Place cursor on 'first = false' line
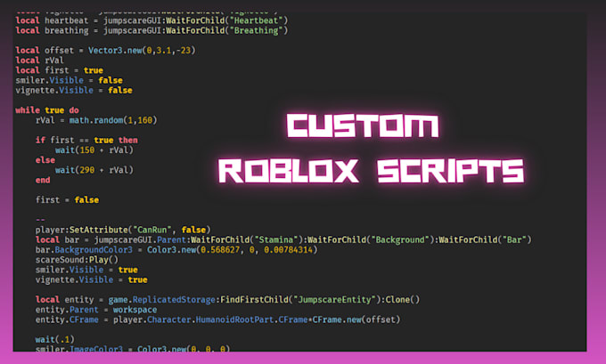 [67, 200]
